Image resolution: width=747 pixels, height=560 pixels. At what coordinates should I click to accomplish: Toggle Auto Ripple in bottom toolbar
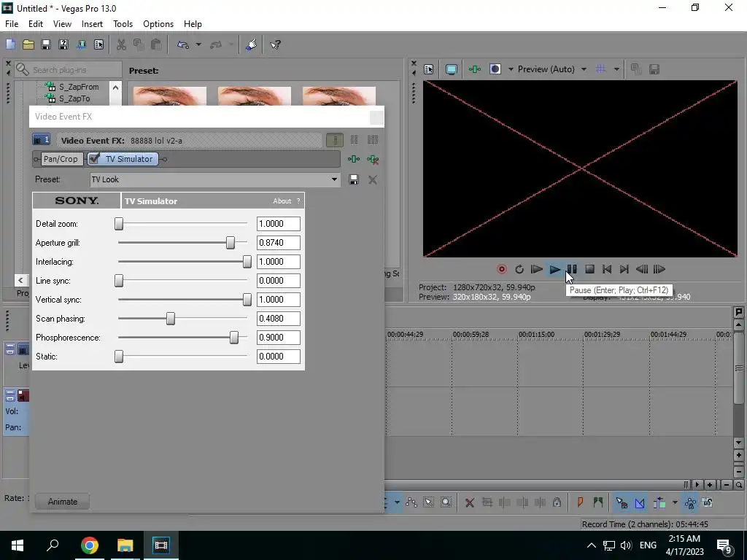(659, 502)
